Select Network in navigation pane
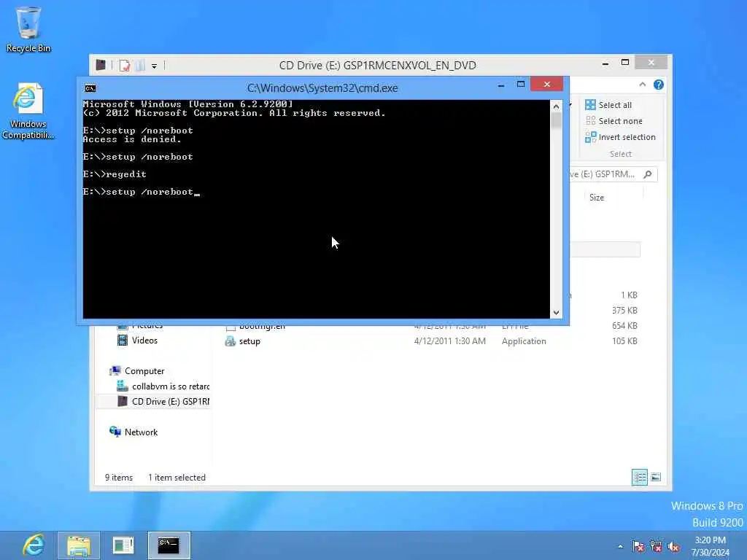This screenshot has width=747, height=560. 141,432
